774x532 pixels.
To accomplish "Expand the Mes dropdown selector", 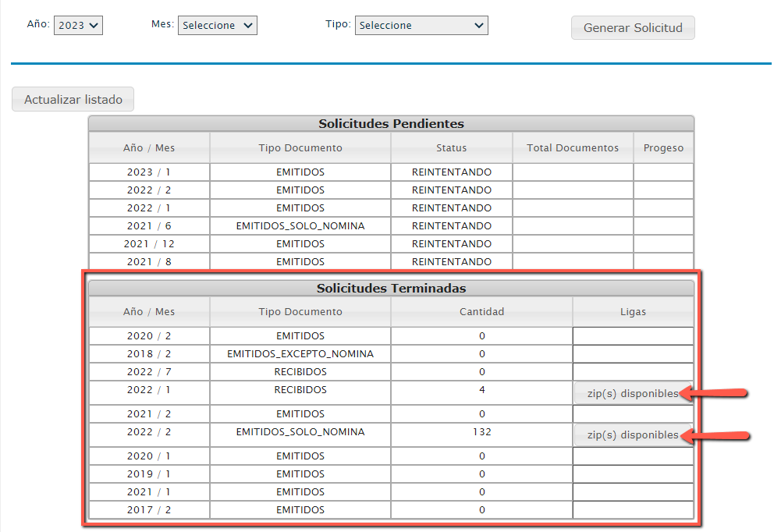I will click(218, 26).
